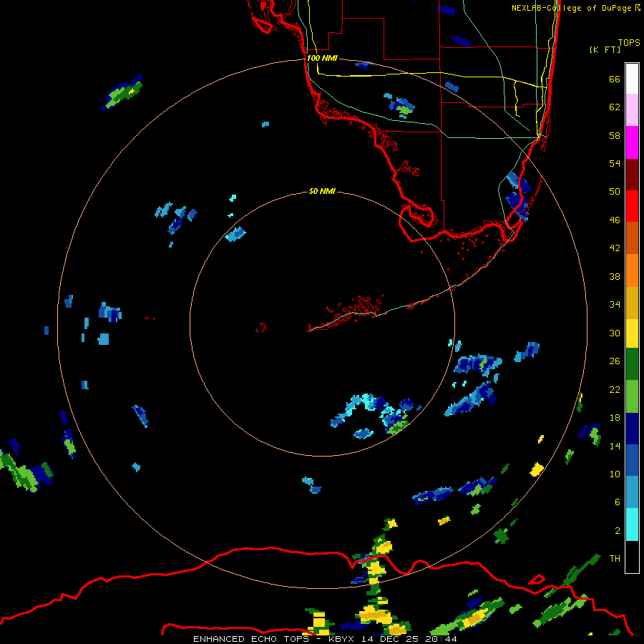Click the light sky-blue legend block

pos(632,492)
